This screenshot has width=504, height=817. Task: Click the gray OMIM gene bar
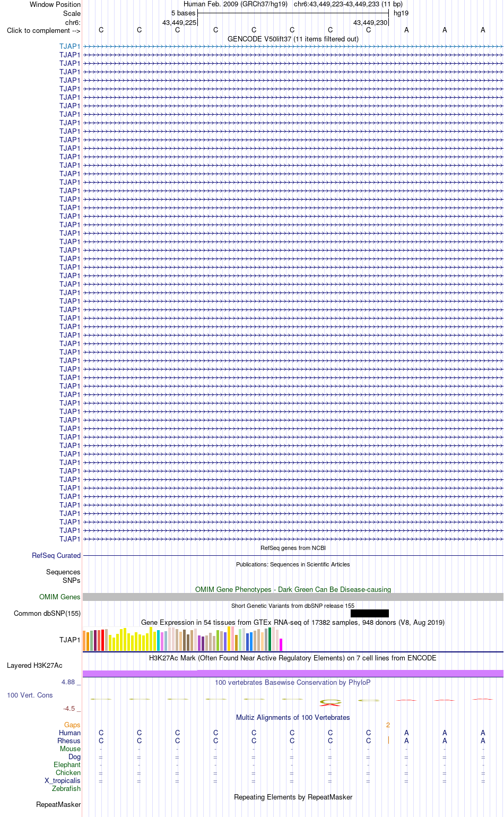click(x=293, y=597)
